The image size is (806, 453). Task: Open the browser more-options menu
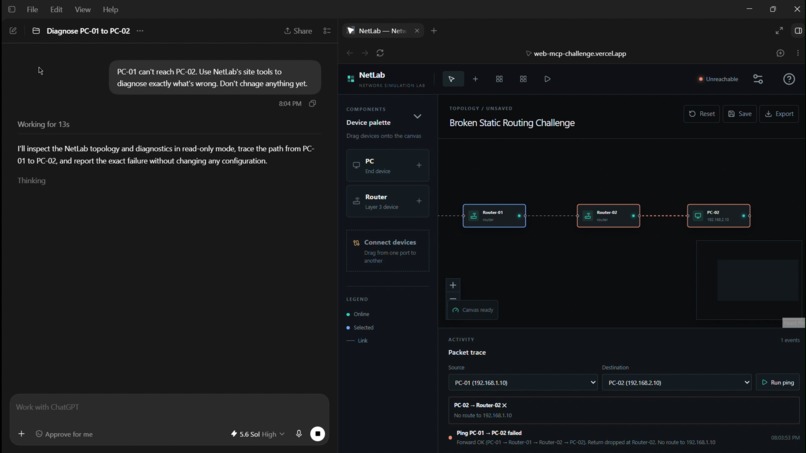tap(798, 53)
